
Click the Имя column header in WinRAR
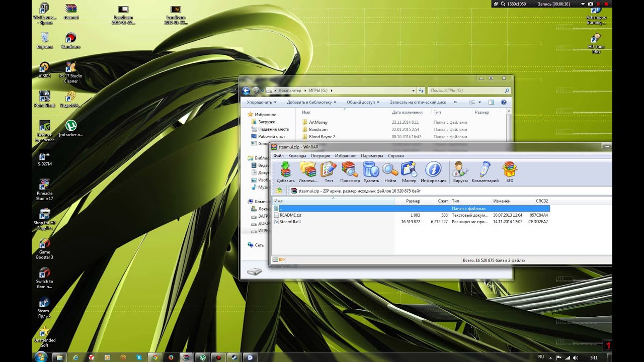click(x=334, y=201)
